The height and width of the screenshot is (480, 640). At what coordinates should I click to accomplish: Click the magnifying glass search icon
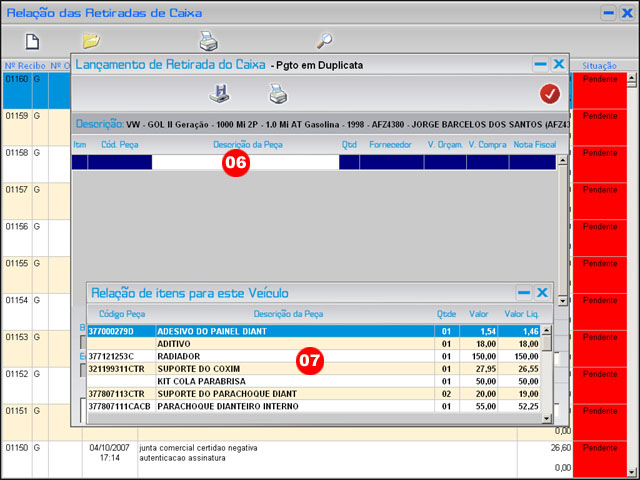point(324,41)
